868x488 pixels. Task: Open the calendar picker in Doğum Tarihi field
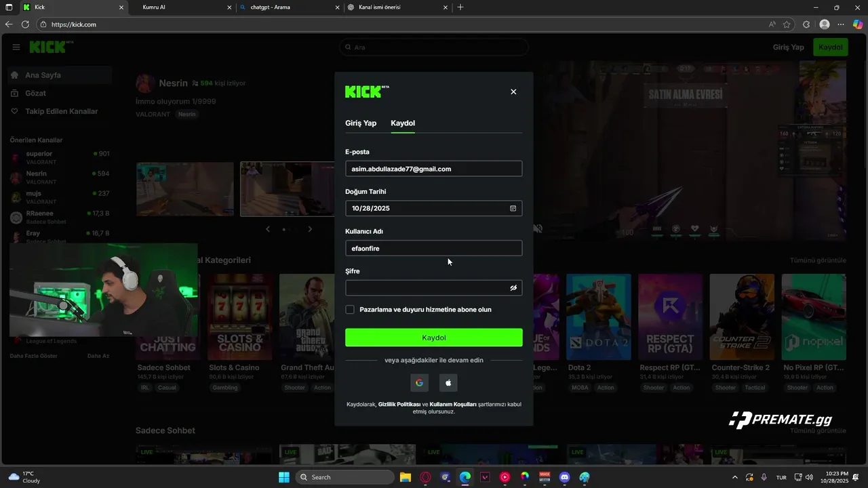point(513,208)
